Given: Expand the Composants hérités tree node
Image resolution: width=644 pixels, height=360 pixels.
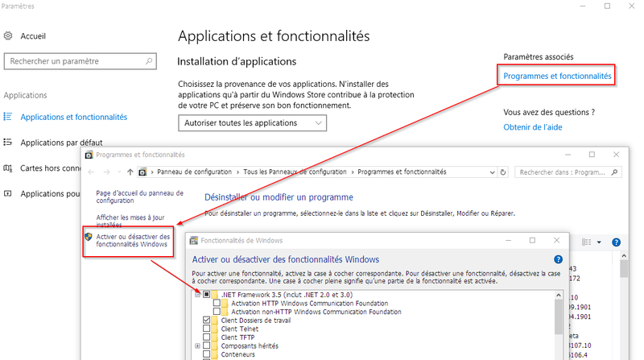Looking at the screenshot, I should tap(197, 346).
